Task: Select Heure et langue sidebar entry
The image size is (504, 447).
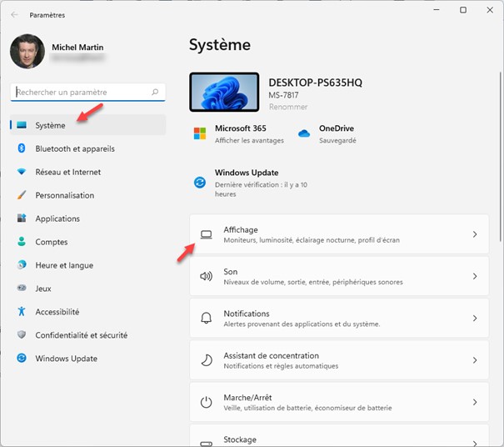Action: [x=64, y=265]
